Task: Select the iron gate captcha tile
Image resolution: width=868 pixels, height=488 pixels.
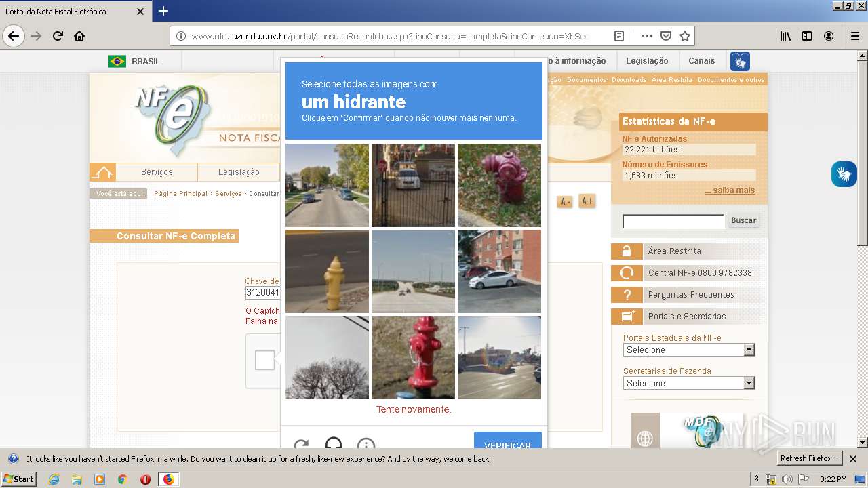Action: [413, 185]
